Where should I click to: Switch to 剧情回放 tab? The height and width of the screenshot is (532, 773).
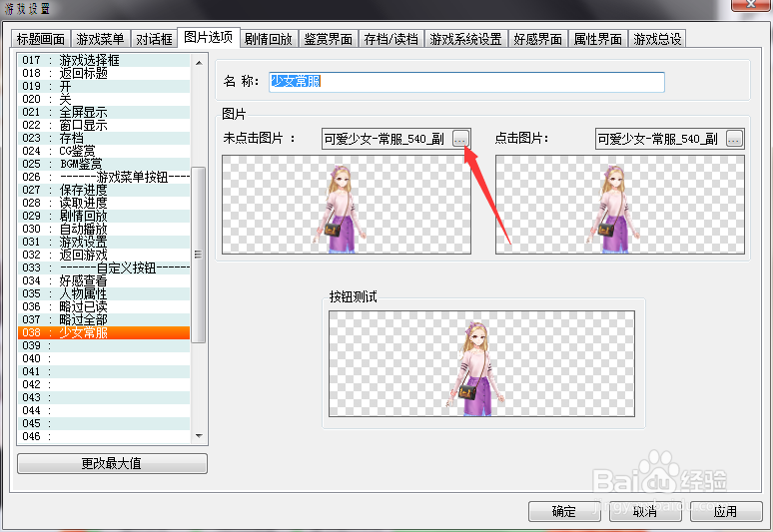tap(269, 39)
